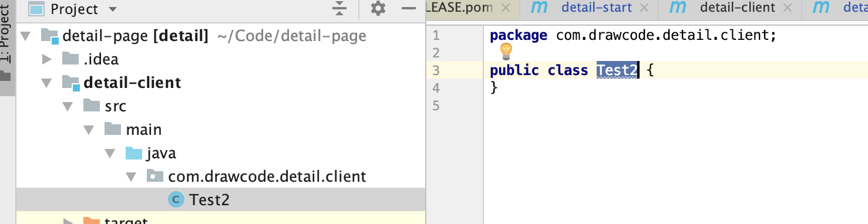Click com.drawcode.detail.client in package statement
The height and width of the screenshot is (224, 868).
point(662,36)
